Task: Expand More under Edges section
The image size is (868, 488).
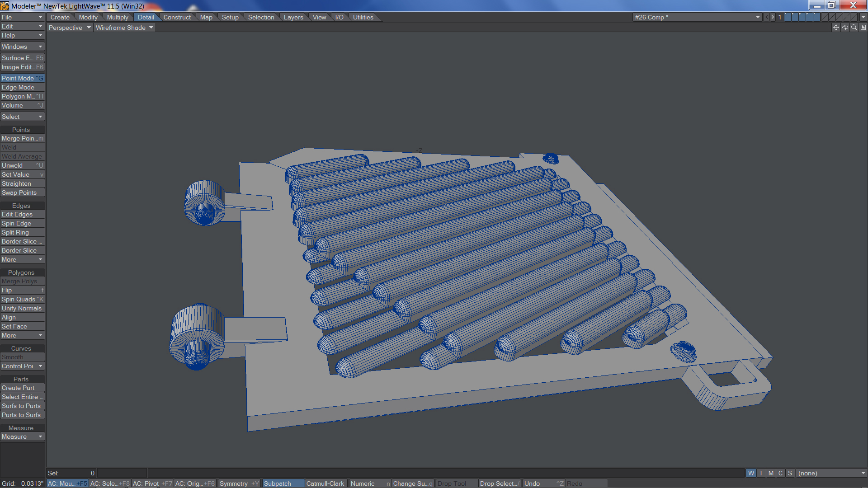Action: [x=22, y=259]
